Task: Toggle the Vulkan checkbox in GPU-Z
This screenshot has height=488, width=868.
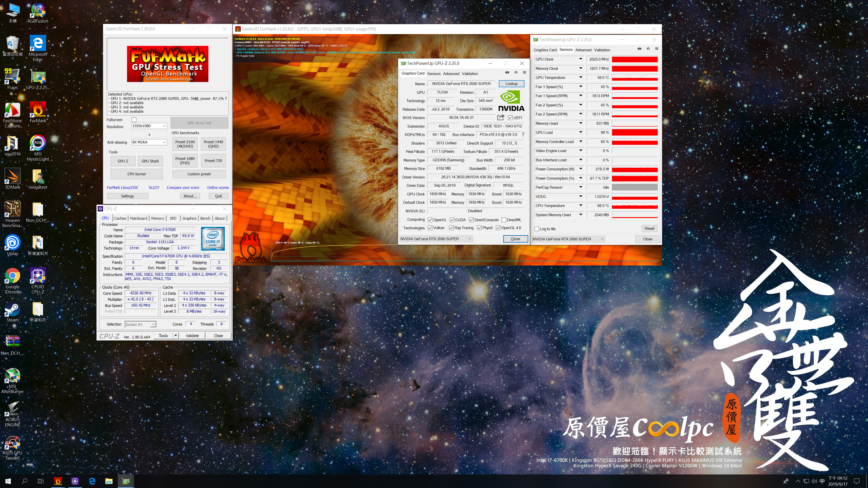Action: click(x=430, y=228)
